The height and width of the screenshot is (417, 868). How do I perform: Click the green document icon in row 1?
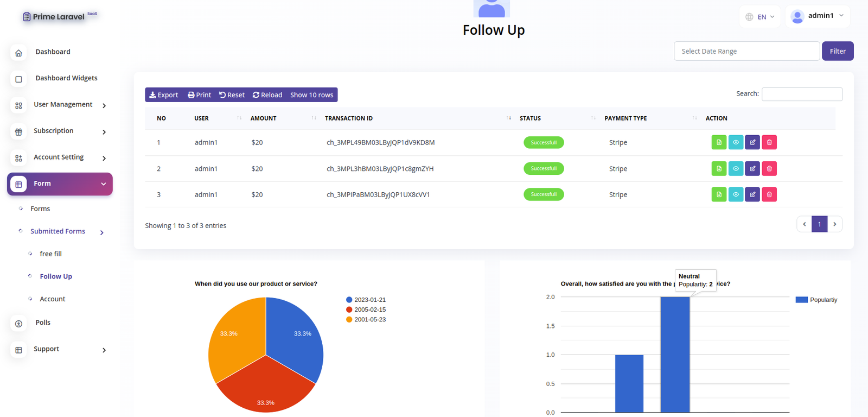point(719,142)
